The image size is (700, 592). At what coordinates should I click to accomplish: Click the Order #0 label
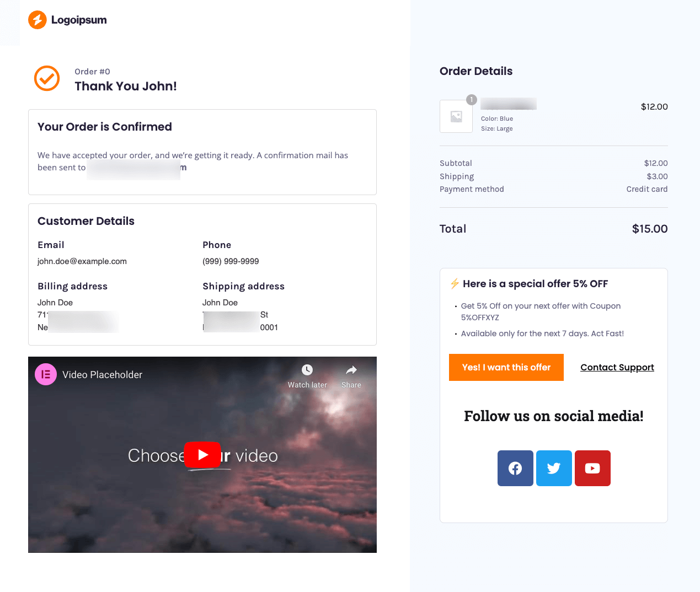[92, 72]
